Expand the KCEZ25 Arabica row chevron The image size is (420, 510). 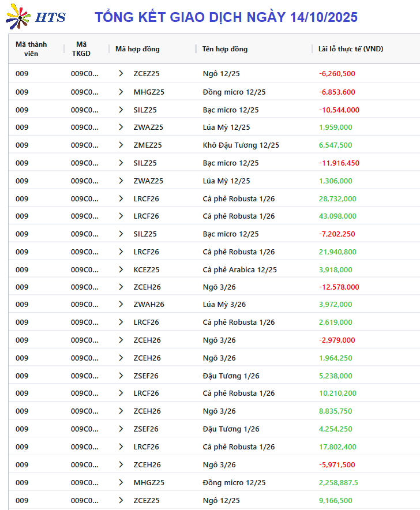pos(121,269)
